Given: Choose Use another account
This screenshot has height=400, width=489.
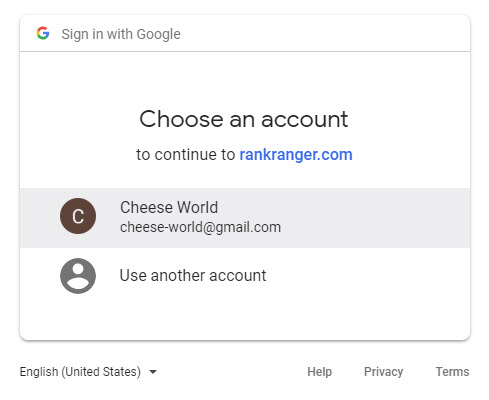Looking at the screenshot, I should click(x=245, y=276).
